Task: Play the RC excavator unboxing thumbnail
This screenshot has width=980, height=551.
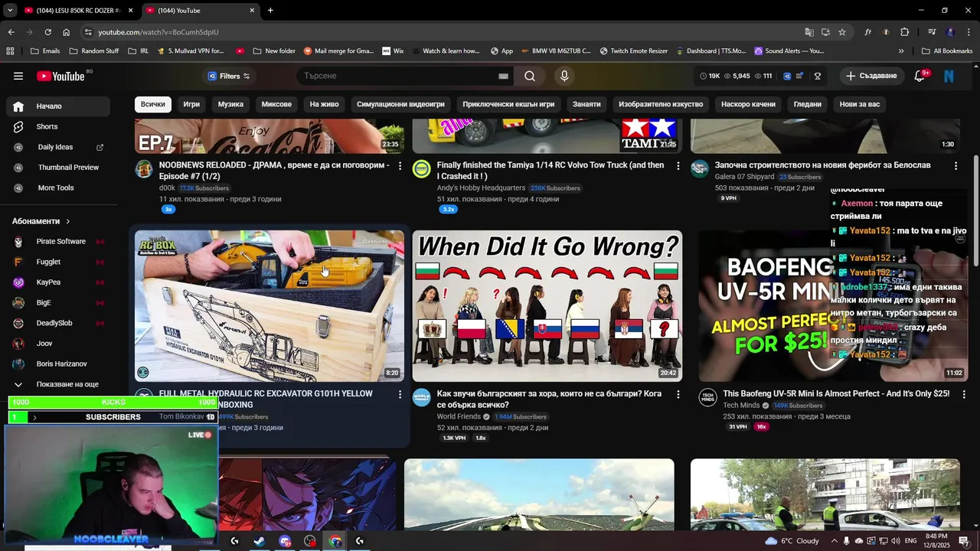Action: [x=269, y=306]
